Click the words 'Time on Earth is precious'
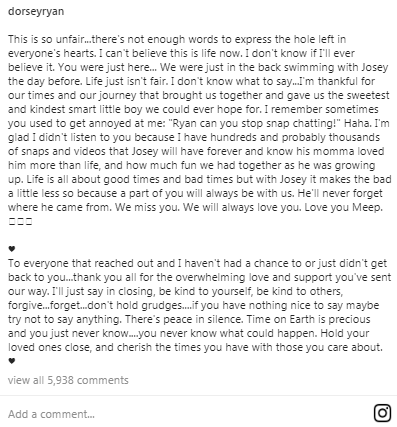This screenshot has height=427, width=397. pyautogui.click(x=308, y=319)
